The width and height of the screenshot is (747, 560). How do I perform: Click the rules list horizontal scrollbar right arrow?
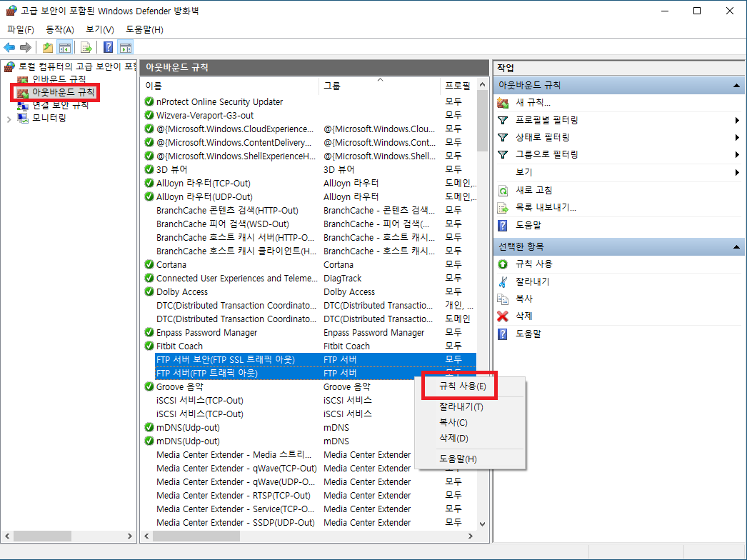(470, 536)
